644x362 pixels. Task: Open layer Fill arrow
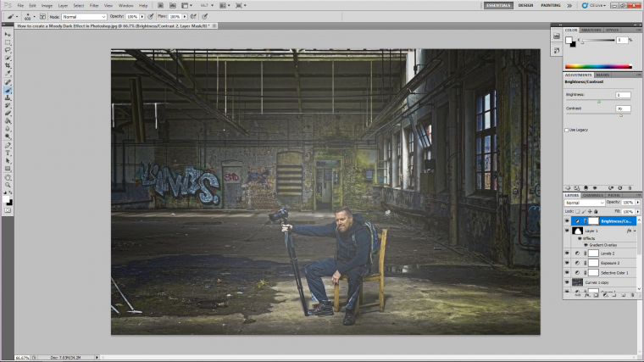[638, 212]
